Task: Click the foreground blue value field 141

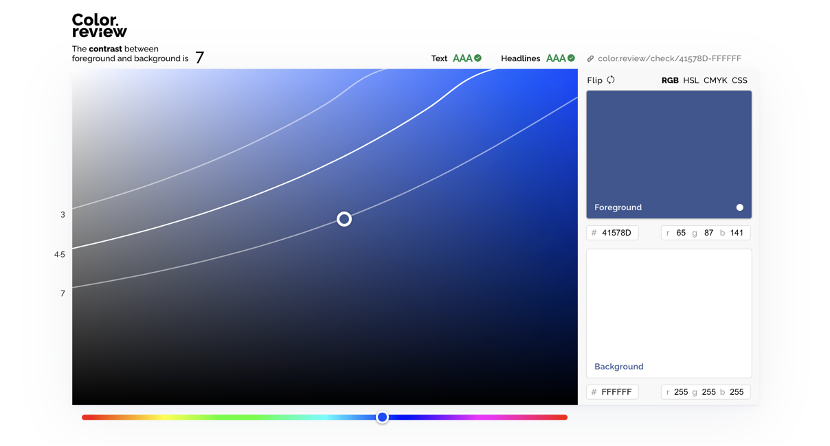Action: [736, 233]
